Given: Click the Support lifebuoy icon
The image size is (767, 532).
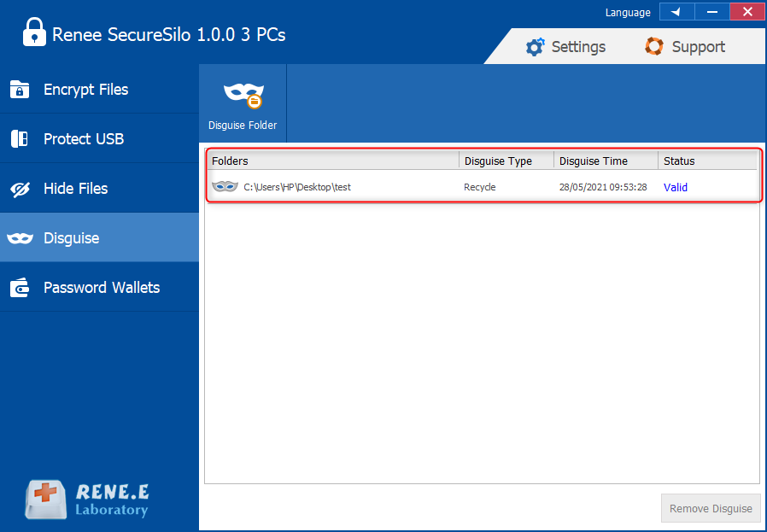Looking at the screenshot, I should [x=654, y=47].
